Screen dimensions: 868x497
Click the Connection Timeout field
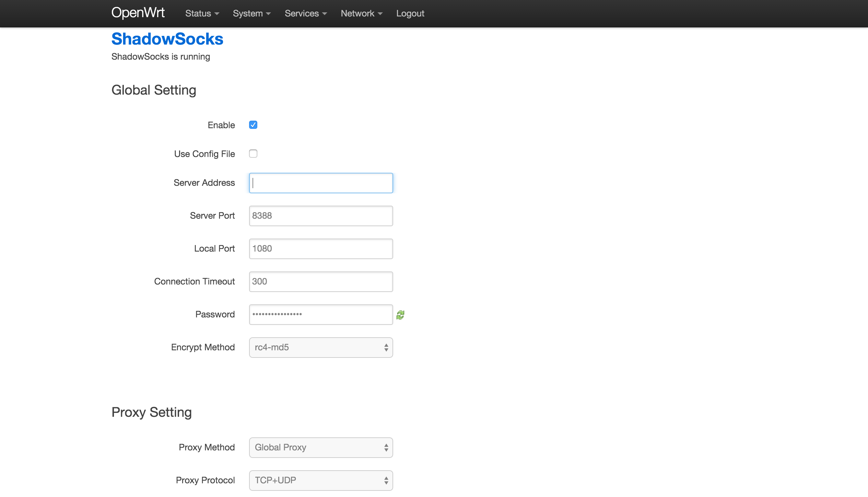tap(321, 282)
